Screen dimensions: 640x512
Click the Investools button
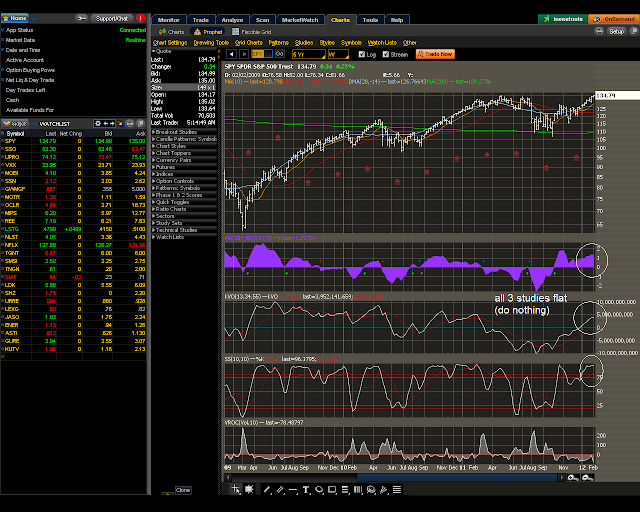coord(563,19)
